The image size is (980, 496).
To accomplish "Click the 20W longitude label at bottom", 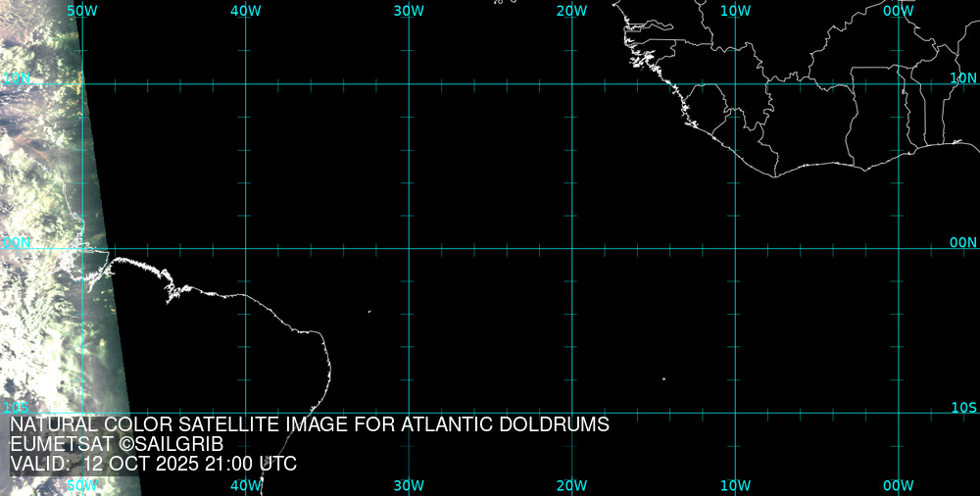I will tap(571, 485).
